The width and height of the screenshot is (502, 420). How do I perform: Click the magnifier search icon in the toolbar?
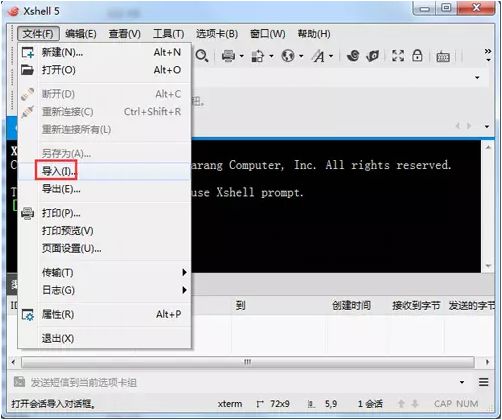(x=202, y=55)
